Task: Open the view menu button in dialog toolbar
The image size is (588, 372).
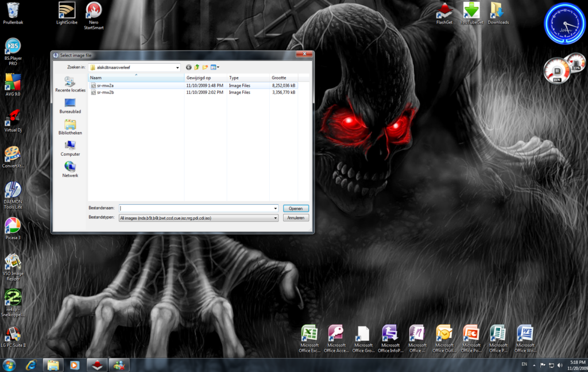Action: (215, 68)
